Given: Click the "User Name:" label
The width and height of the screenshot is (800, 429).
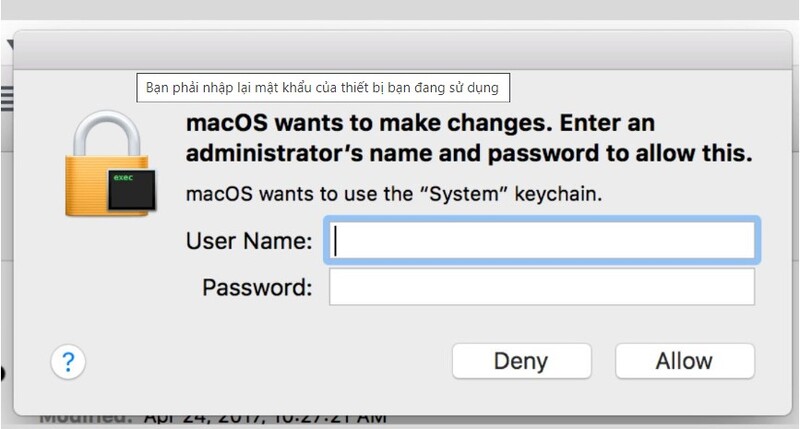Looking at the screenshot, I should [249, 241].
